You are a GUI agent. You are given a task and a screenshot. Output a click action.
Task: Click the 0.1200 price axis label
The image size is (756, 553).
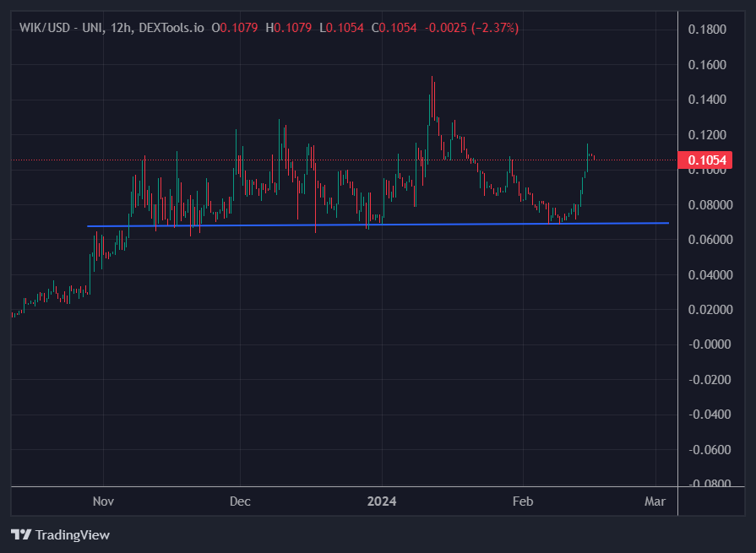[707, 135]
